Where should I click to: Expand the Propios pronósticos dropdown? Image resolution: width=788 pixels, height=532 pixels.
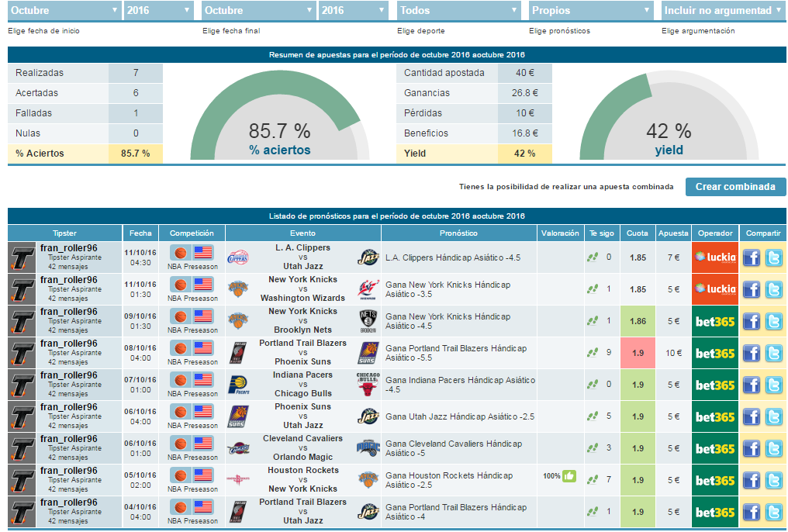coord(591,10)
